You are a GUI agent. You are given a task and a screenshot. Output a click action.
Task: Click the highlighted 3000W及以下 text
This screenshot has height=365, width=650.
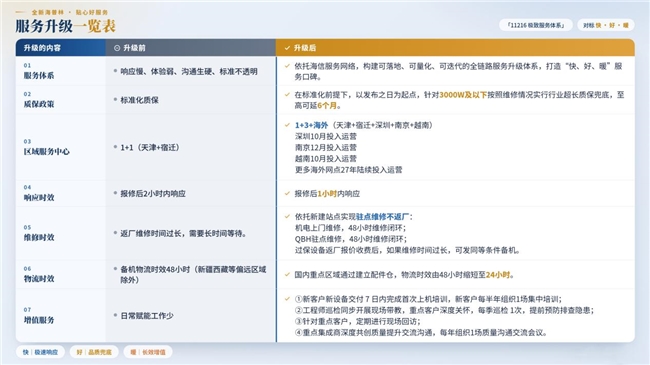coord(463,95)
